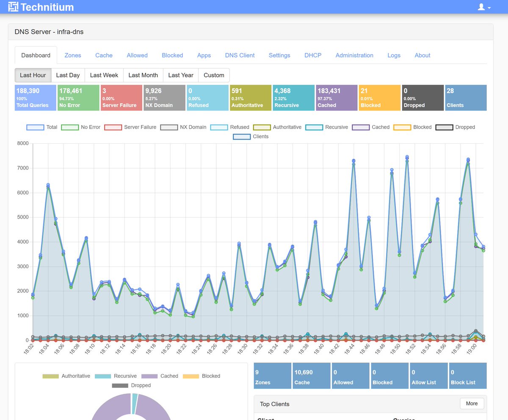Open the user account menu icon
508x420 pixels.
pyautogui.click(x=484, y=7)
